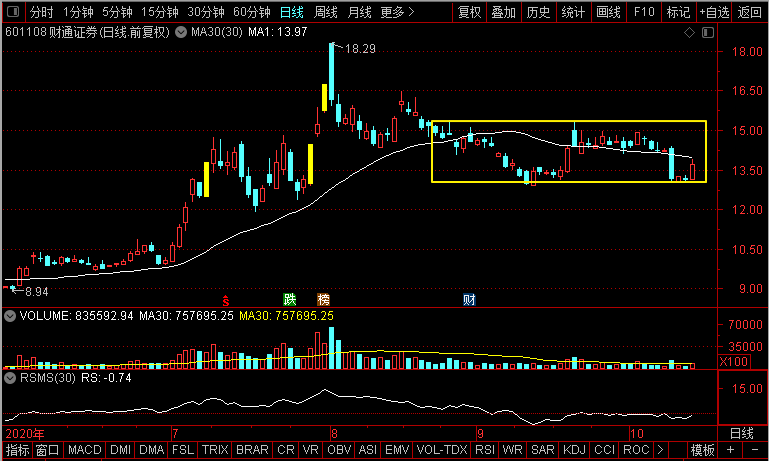
Task: Select the TRIX indicator
Action: click(215, 450)
